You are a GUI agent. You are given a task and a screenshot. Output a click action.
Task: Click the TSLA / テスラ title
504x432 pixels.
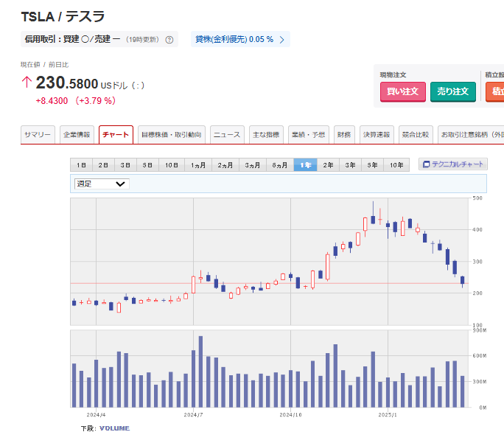point(63,17)
